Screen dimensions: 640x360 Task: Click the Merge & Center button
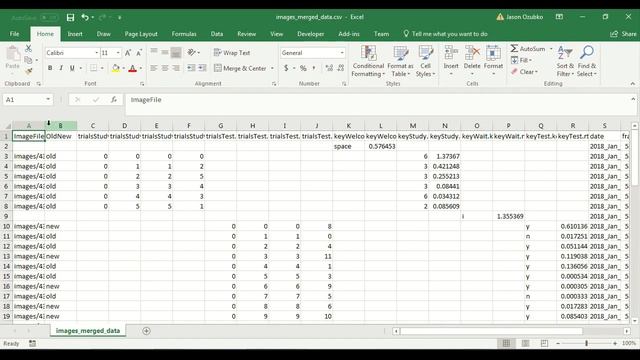240,68
